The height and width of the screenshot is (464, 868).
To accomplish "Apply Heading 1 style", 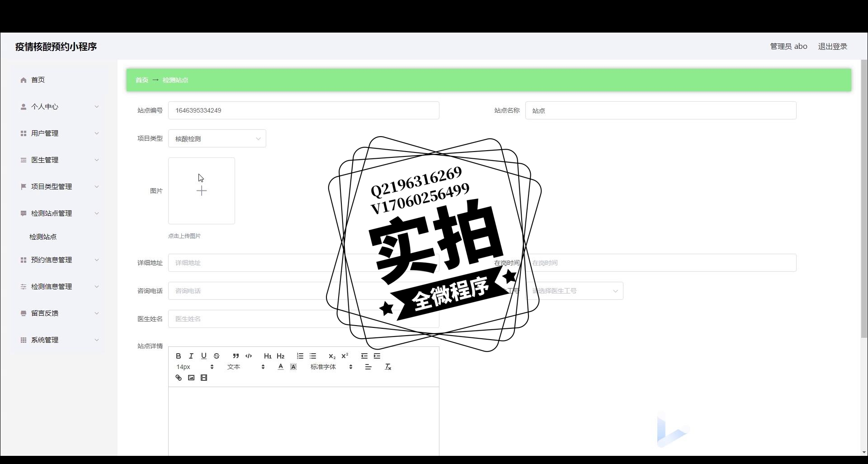I will (x=268, y=356).
